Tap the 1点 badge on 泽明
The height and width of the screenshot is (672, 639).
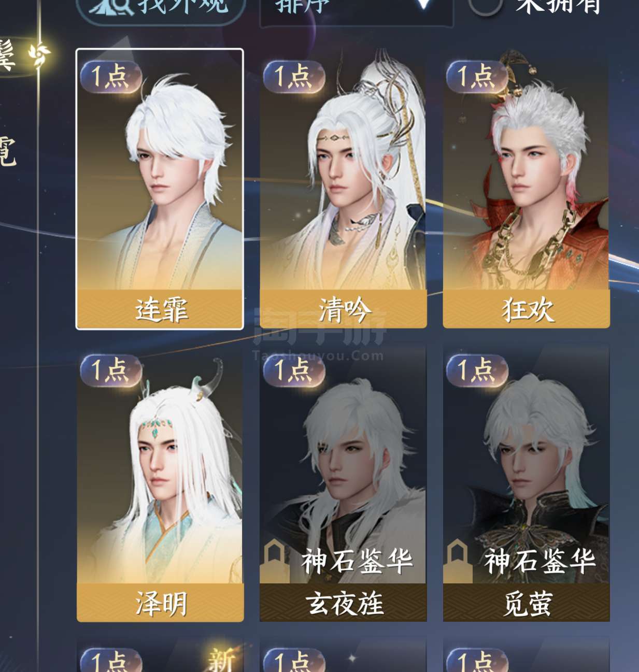point(110,371)
